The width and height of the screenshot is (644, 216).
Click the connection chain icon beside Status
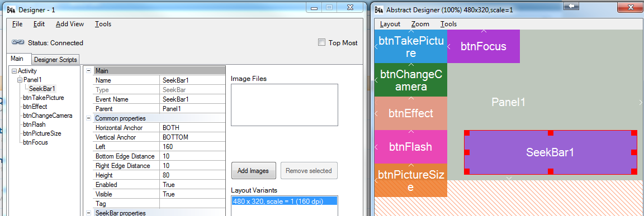click(x=18, y=42)
